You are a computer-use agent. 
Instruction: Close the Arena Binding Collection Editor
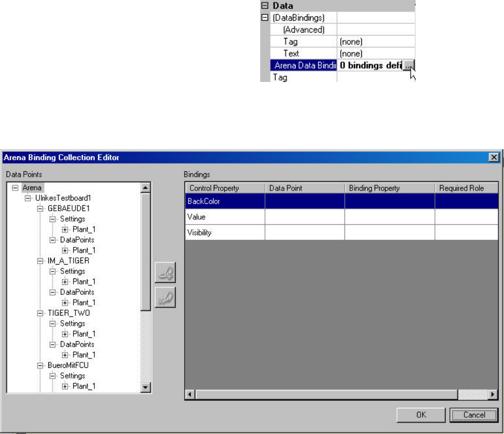(492, 157)
